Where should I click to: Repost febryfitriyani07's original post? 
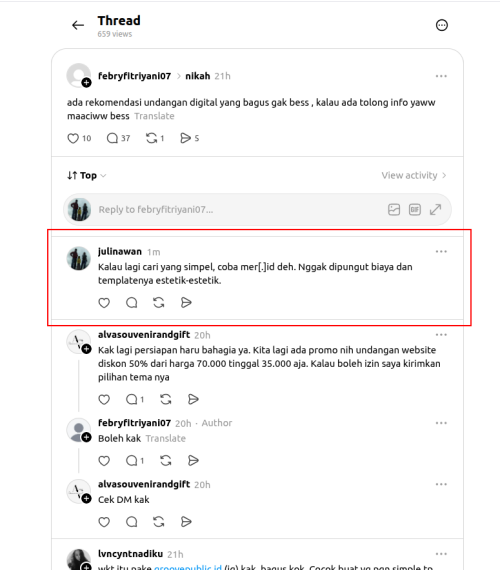[x=151, y=138]
